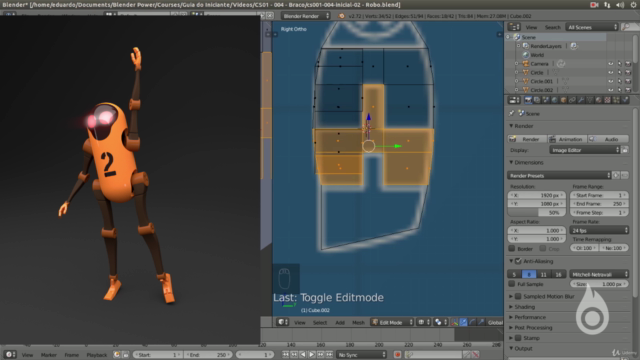This screenshot has height=360, width=640.
Task: Open the object properties tab cube icon
Action: tap(563, 100)
